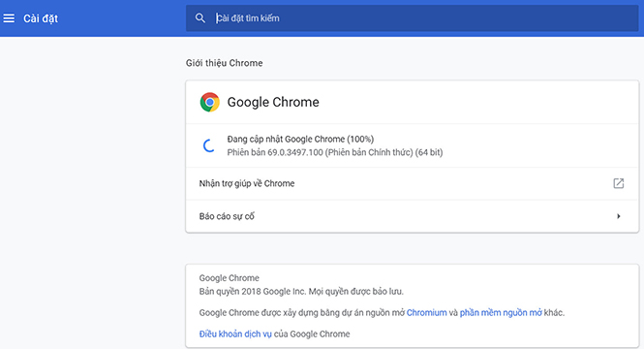Screen dimensions: 644x349
Task: Click the Giới thiệu Chrome section heading
Action: click(x=225, y=63)
